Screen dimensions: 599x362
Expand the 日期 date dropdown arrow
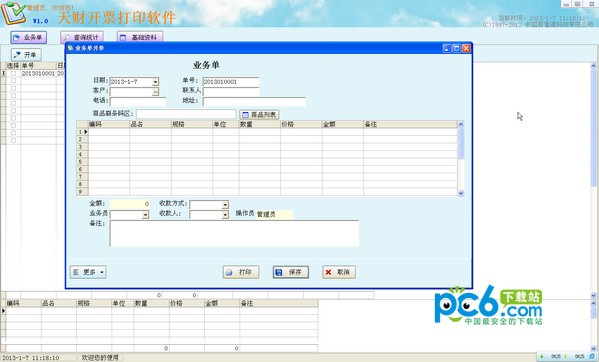click(x=155, y=82)
